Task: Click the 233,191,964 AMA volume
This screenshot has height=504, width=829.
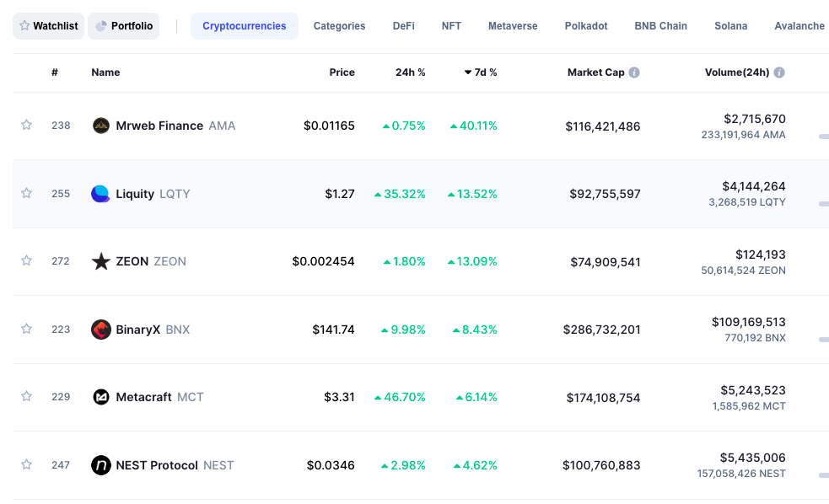Action: pos(743,135)
